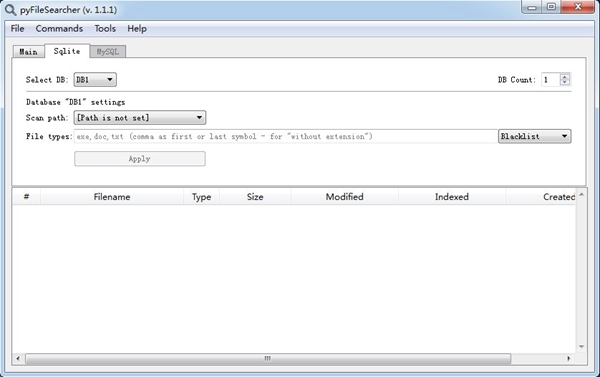Viewport: 600px width, 377px height.
Task: Sort by the # column header
Action: tap(26, 197)
